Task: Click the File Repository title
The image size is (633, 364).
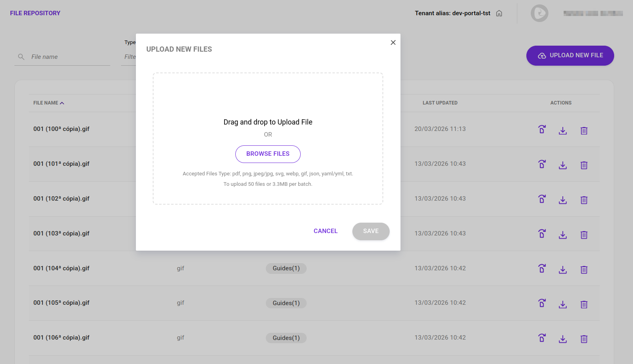Action: (35, 13)
